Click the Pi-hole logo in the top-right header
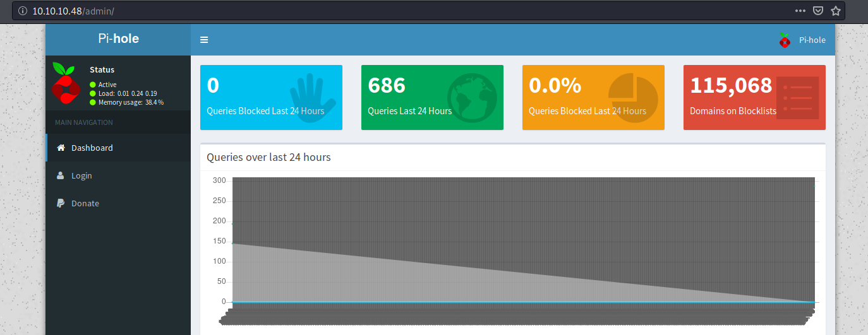868x335 pixels. 785,40
